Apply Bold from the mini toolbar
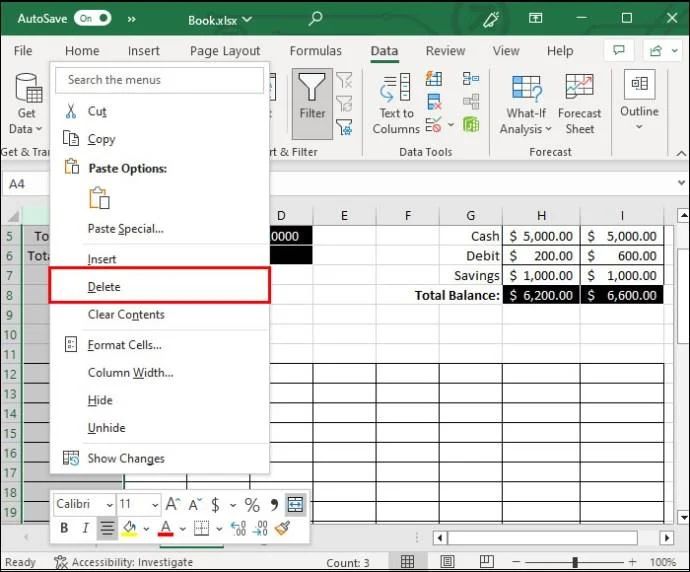The height and width of the screenshot is (572, 690). [x=64, y=528]
